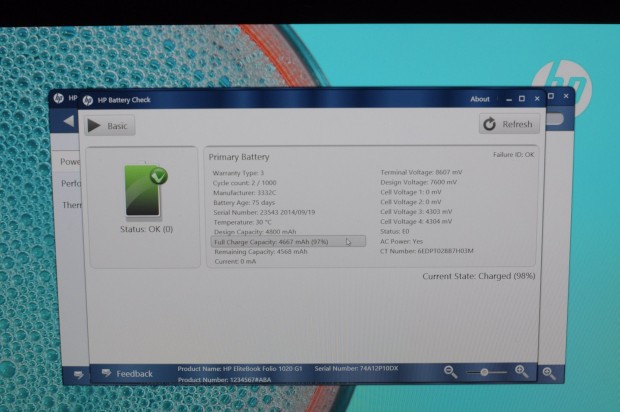Click the zoom in magnifier icon

coord(521,371)
